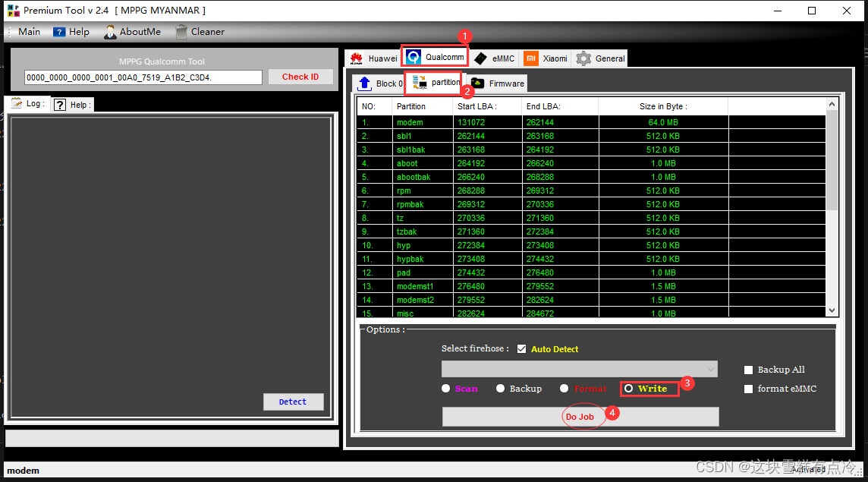Click the AboutMe person icon

click(x=110, y=32)
